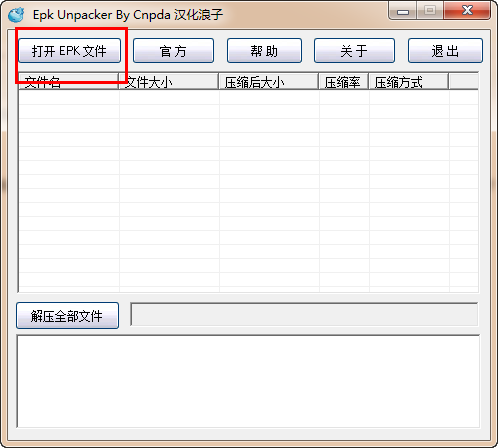Sort by the 压缩后大小 column header
498x448 pixels.
(x=269, y=82)
